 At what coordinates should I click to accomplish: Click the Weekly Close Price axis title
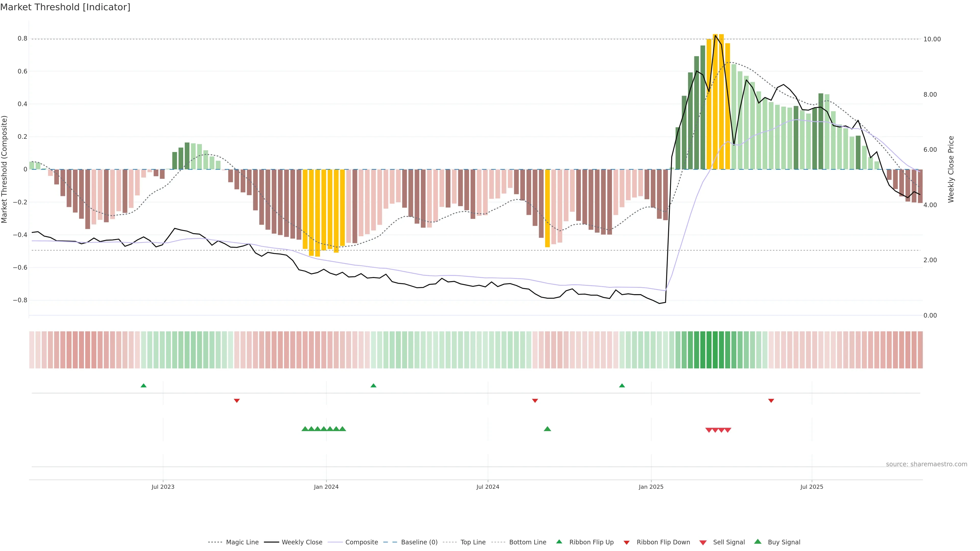(951, 169)
